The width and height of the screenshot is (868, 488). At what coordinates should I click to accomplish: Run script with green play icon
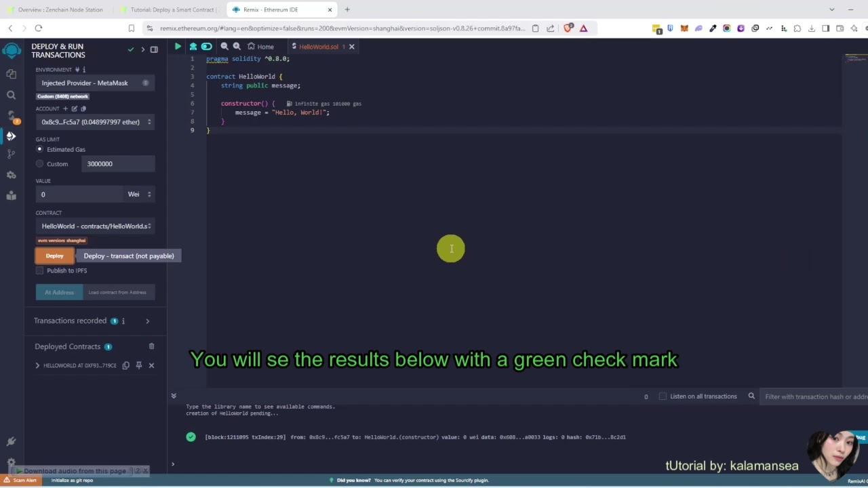click(178, 47)
